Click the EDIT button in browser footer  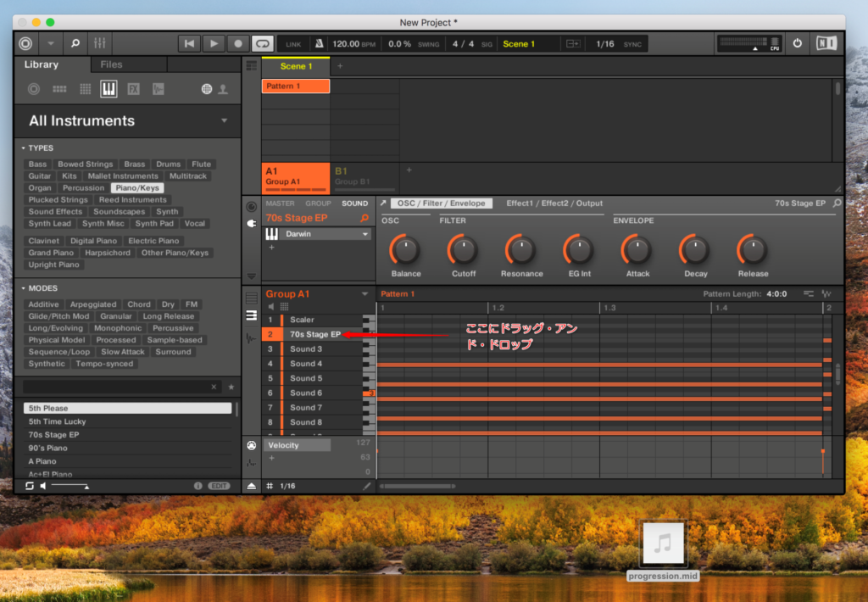point(219,486)
